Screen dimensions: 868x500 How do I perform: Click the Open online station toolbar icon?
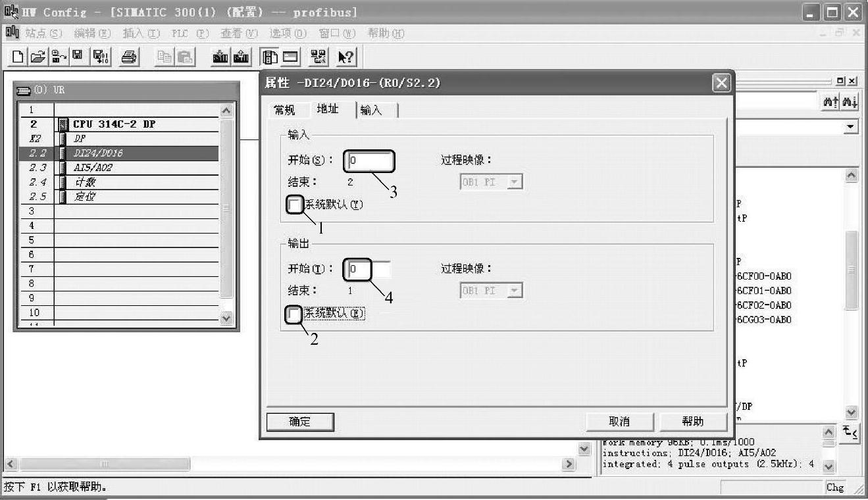tap(59, 58)
